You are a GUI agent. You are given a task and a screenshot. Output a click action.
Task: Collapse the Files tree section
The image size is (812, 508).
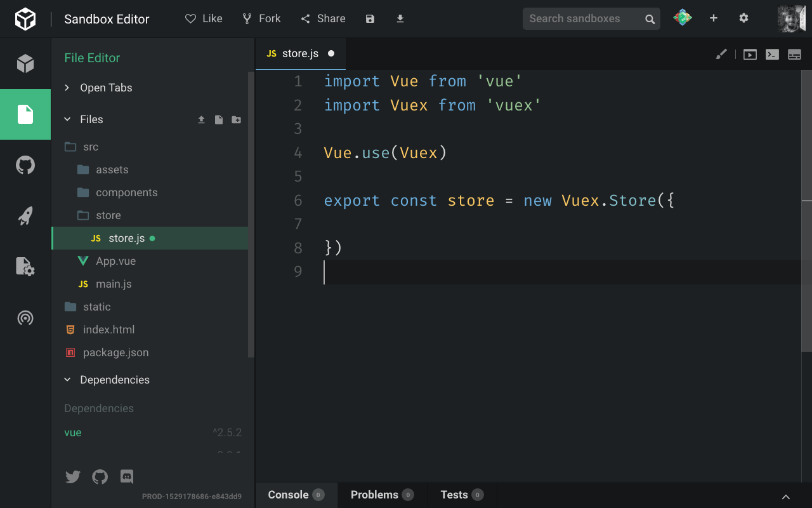tap(67, 119)
